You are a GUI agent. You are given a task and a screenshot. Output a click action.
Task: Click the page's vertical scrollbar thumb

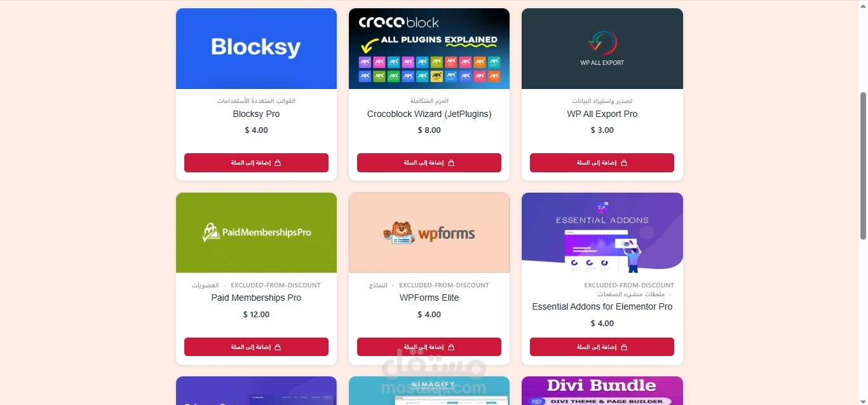(863, 166)
